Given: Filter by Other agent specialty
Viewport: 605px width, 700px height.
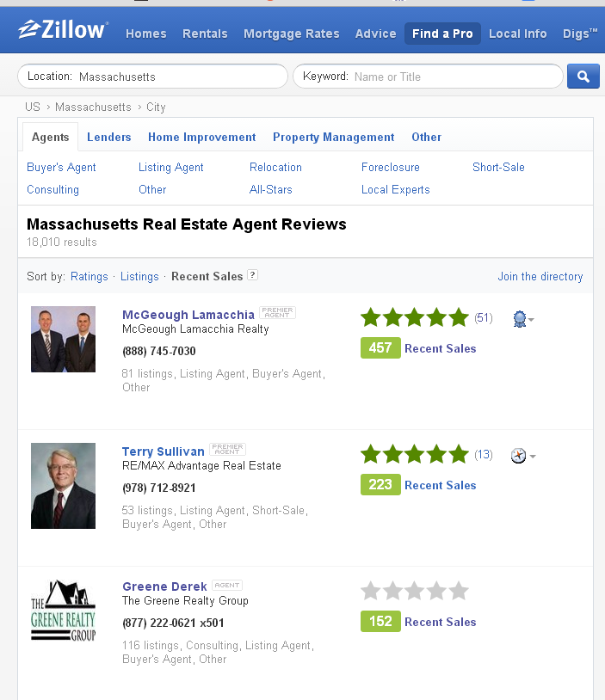Looking at the screenshot, I should click(152, 190).
